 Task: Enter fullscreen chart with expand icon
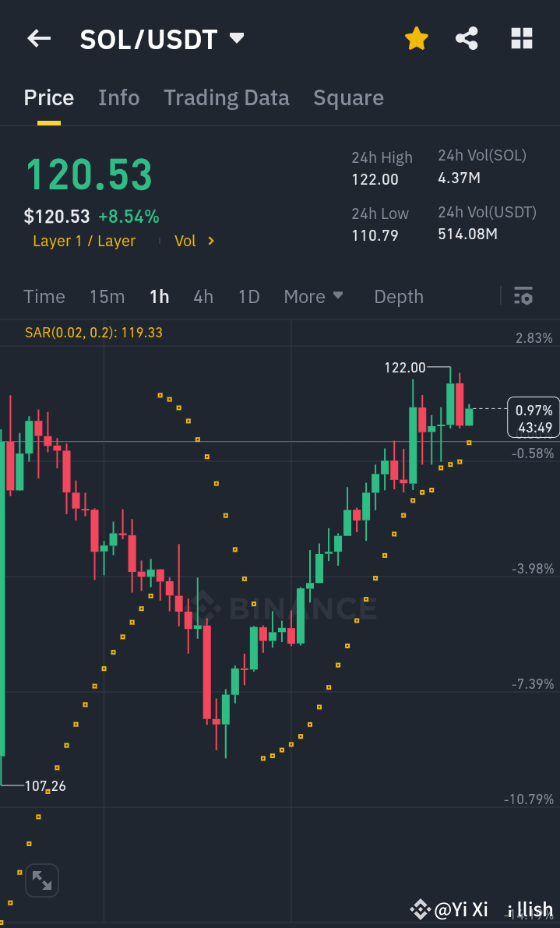point(41,880)
